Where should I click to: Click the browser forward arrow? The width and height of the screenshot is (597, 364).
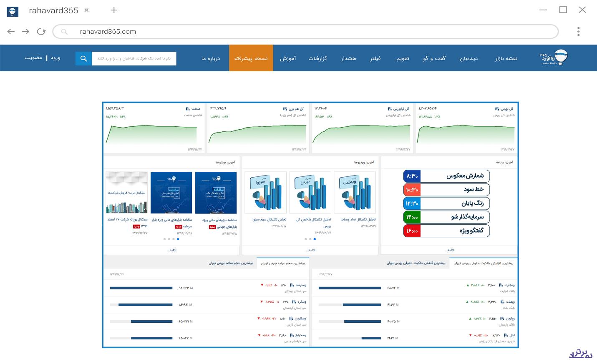pos(26,32)
